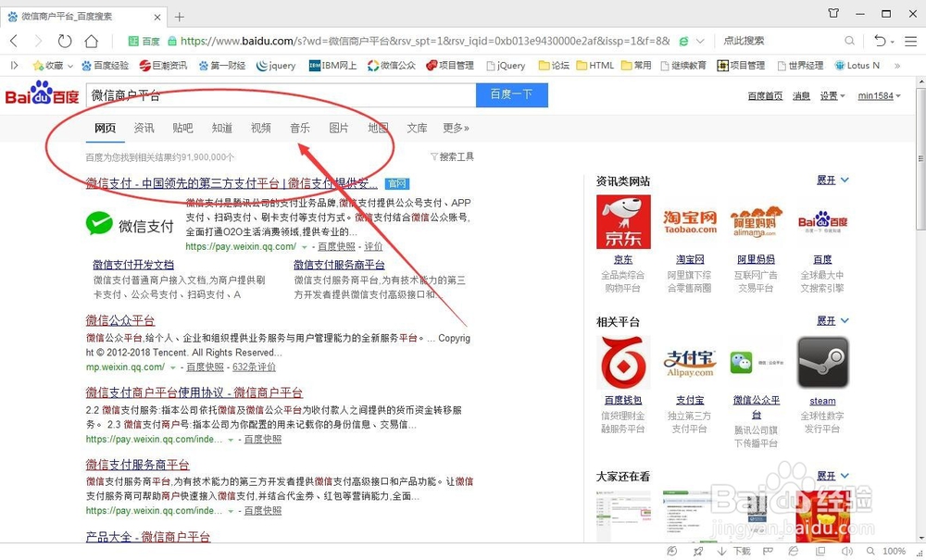
Task: Click the Alipay.com logo thumbnail
Action: 690,362
